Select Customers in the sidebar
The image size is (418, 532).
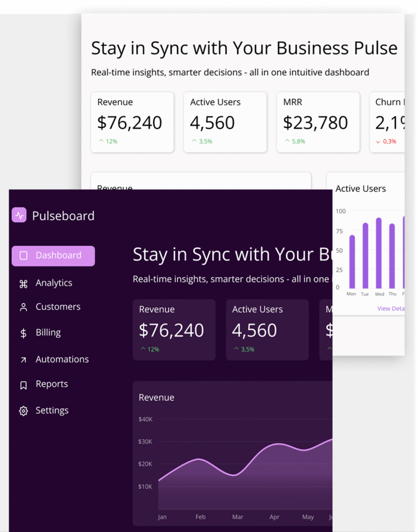58,307
